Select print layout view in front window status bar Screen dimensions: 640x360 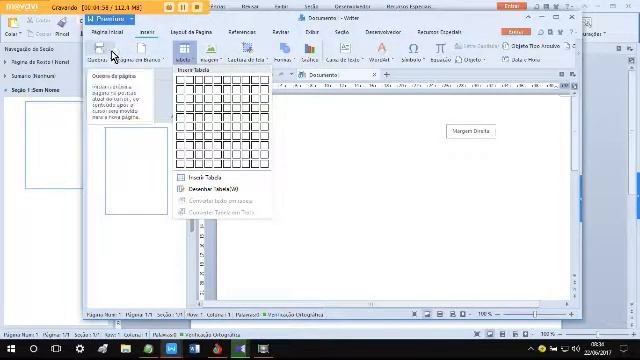click(x=427, y=314)
